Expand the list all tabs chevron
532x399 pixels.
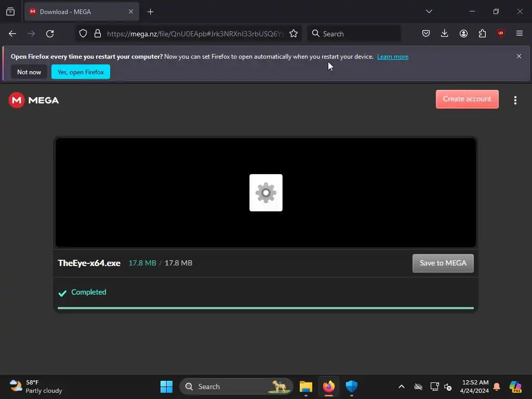tap(429, 11)
